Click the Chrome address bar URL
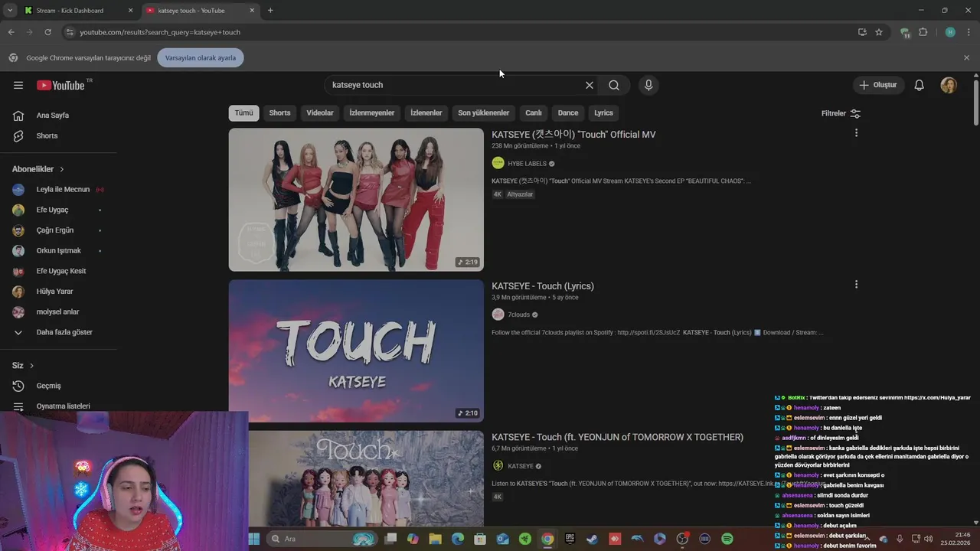 (160, 32)
